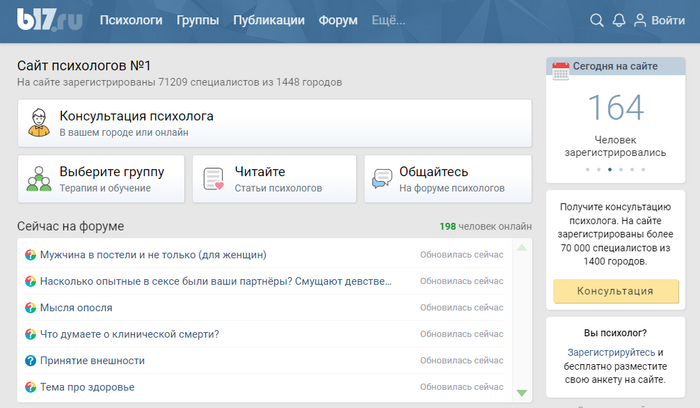Image resolution: width=700 pixels, height=408 pixels.
Task: Select the third carousel dot indicator
Action: pos(610,170)
